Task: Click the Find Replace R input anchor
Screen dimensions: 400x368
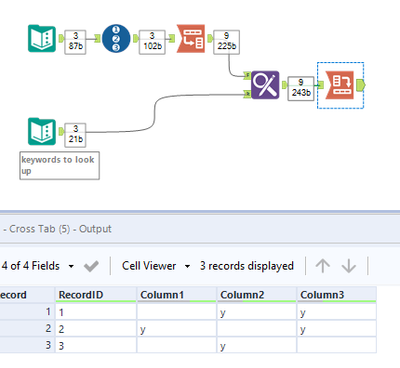Action: 247,94
